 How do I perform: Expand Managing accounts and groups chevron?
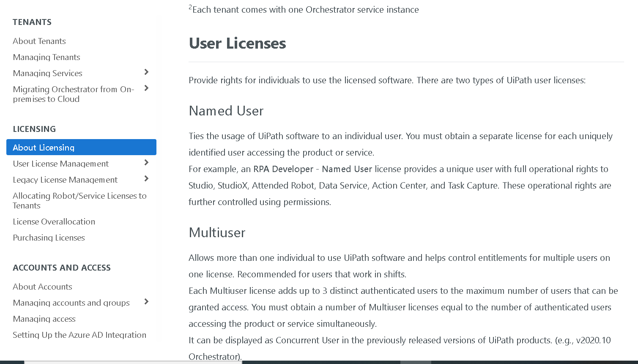click(146, 302)
